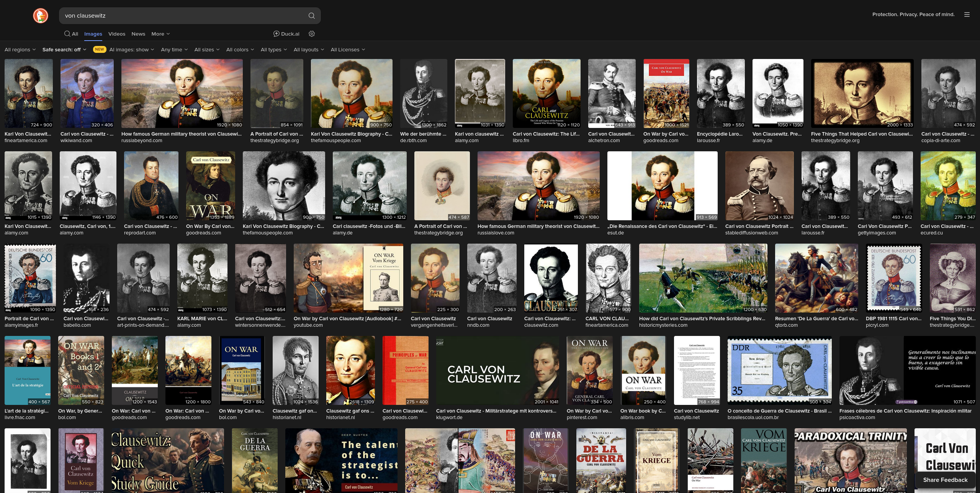The image size is (980, 493).
Task: Open the youtube.com On War audiobook thumbnail
Action: click(348, 278)
